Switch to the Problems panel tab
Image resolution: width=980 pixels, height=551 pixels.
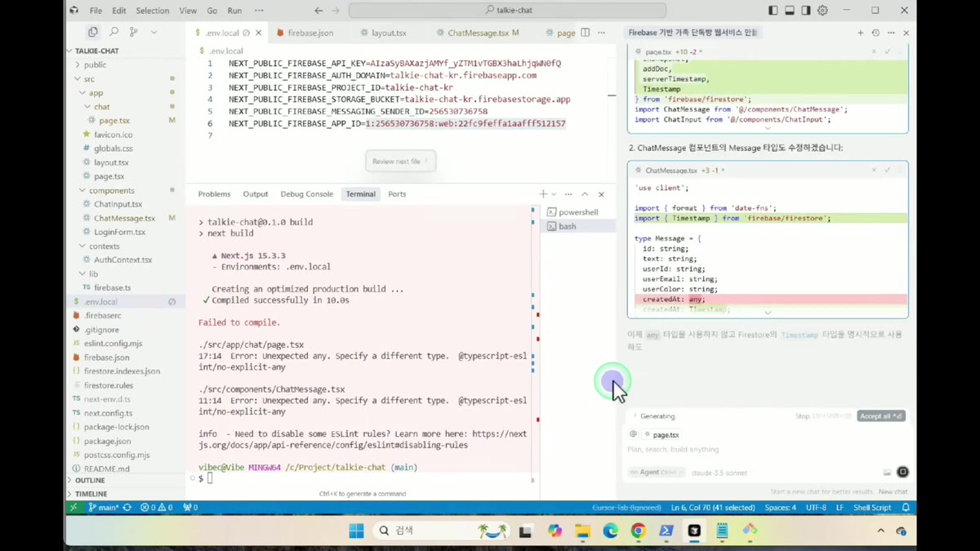214,194
